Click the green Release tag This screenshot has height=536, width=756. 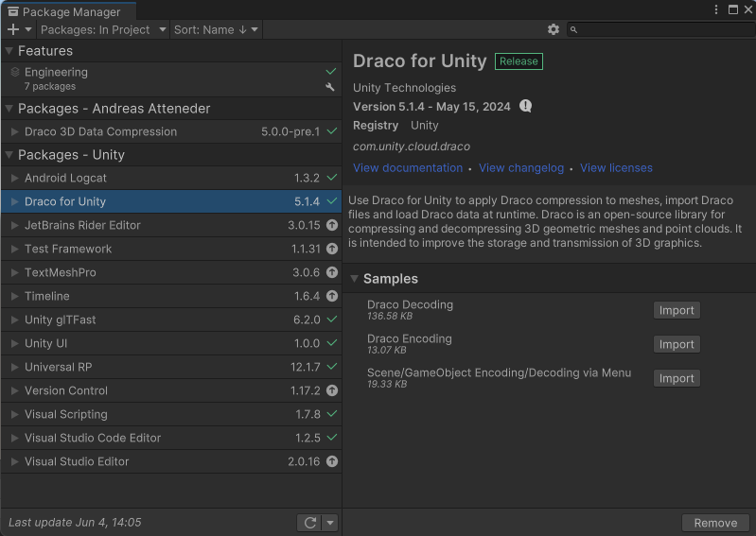[519, 61]
